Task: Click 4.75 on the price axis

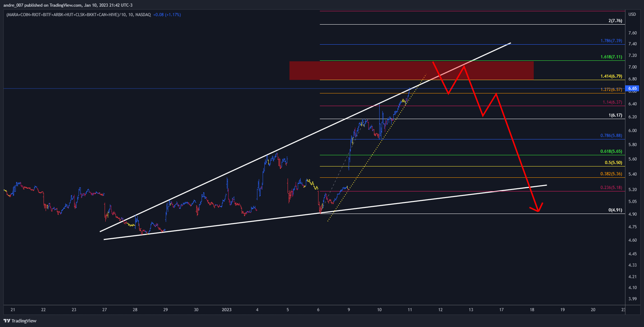Action: [x=632, y=227]
